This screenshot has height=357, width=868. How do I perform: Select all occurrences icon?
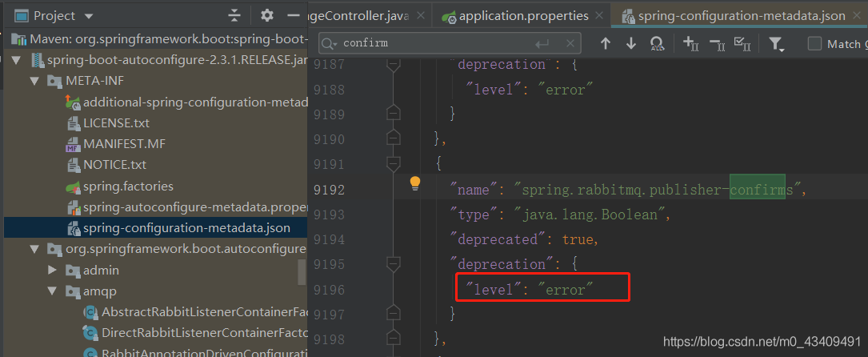742,44
